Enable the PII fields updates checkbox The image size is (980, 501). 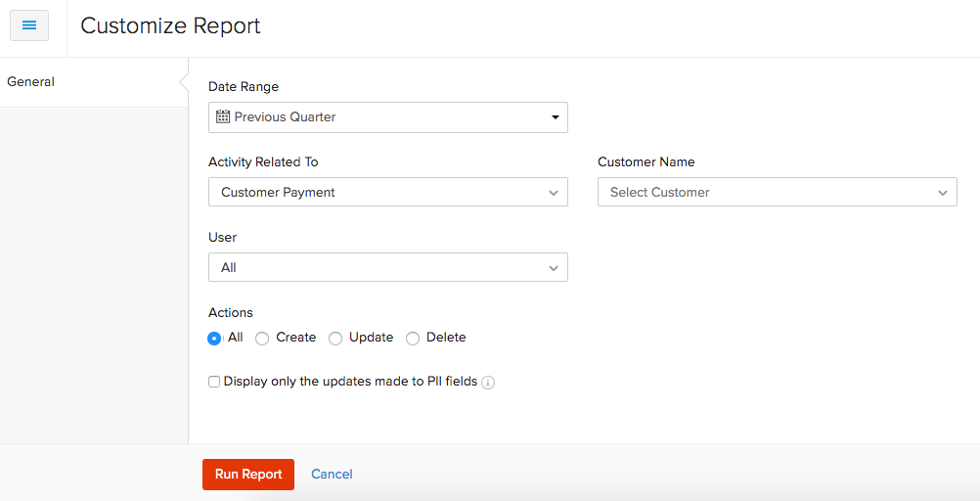pyautogui.click(x=214, y=383)
